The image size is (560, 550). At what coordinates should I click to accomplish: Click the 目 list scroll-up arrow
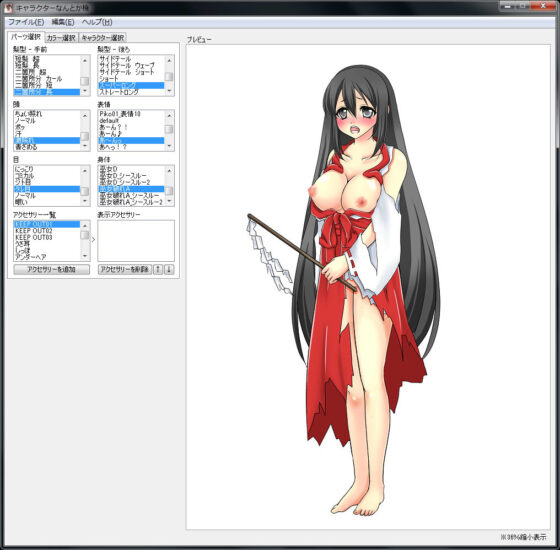point(85,171)
